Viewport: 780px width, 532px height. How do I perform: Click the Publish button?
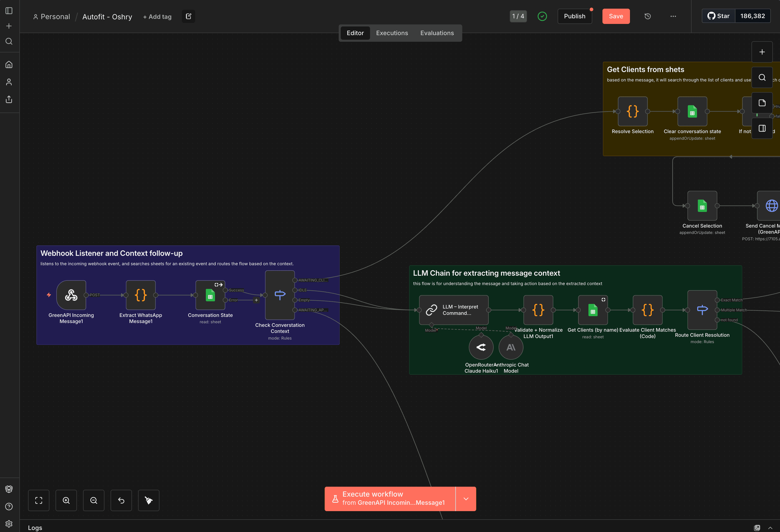coord(574,16)
